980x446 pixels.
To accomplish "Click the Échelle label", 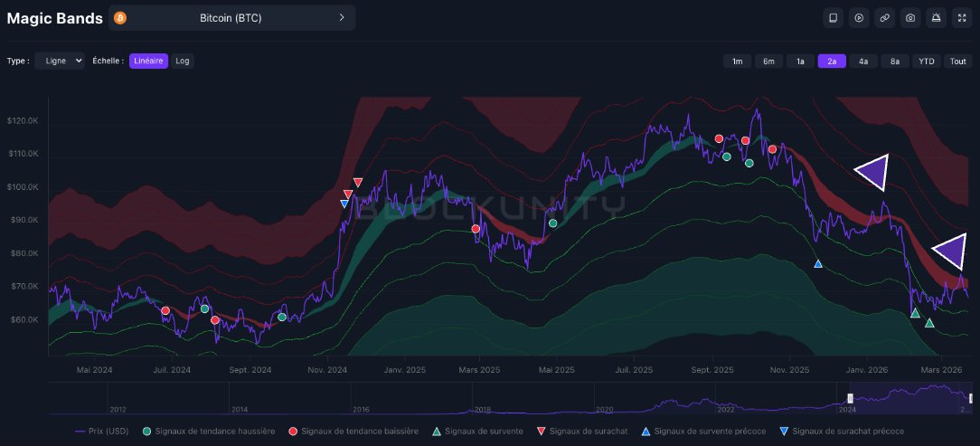I will (108, 61).
